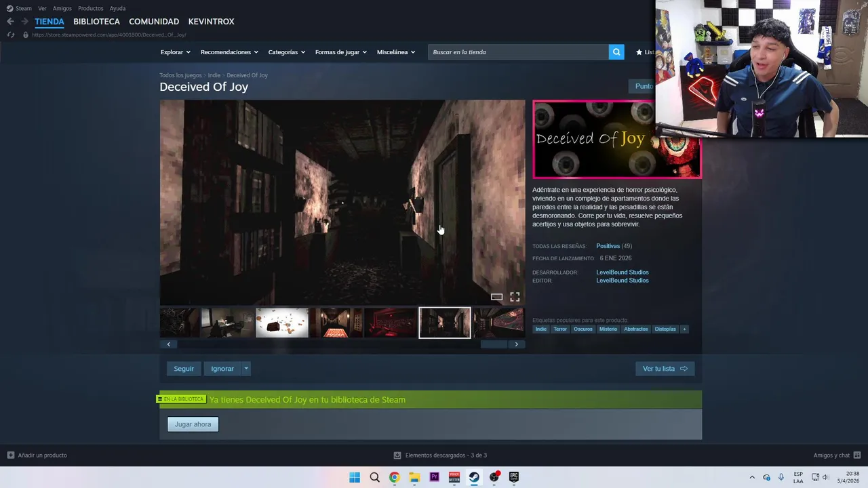The height and width of the screenshot is (488, 868).
Task: Click the Steam taskbar icon
Action: pos(474,477)
